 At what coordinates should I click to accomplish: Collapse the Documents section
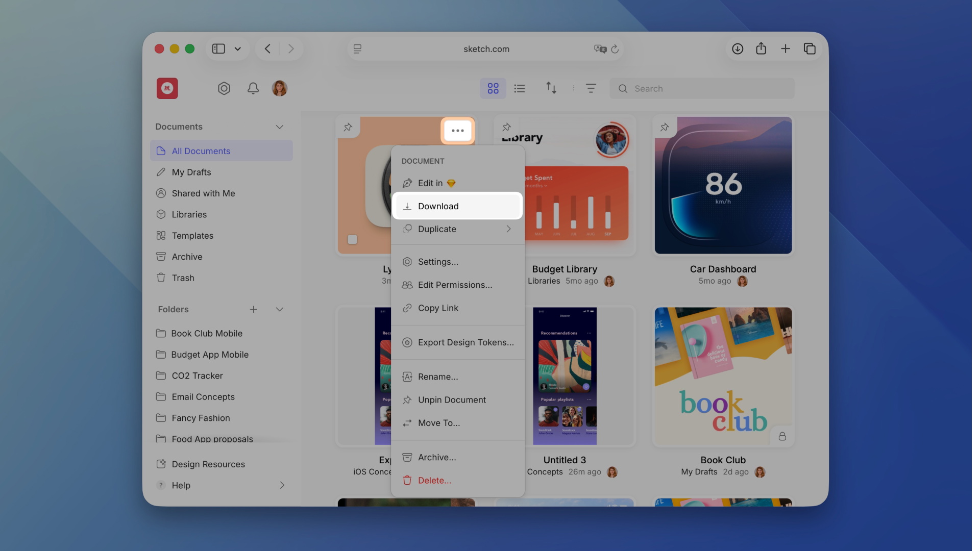pyautogui.click(x=280, y=127)
